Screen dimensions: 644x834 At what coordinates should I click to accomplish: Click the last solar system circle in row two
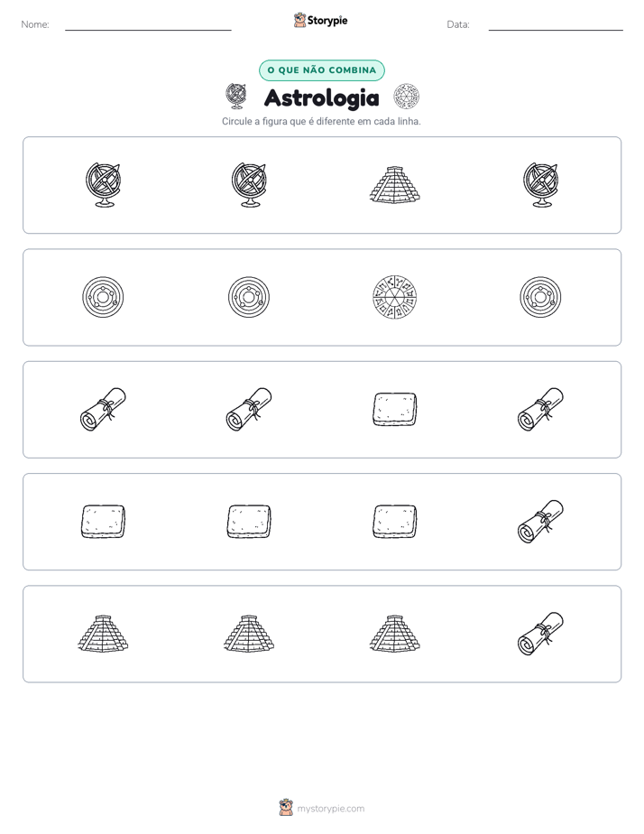pyautogui.click(x=540, y=297)
